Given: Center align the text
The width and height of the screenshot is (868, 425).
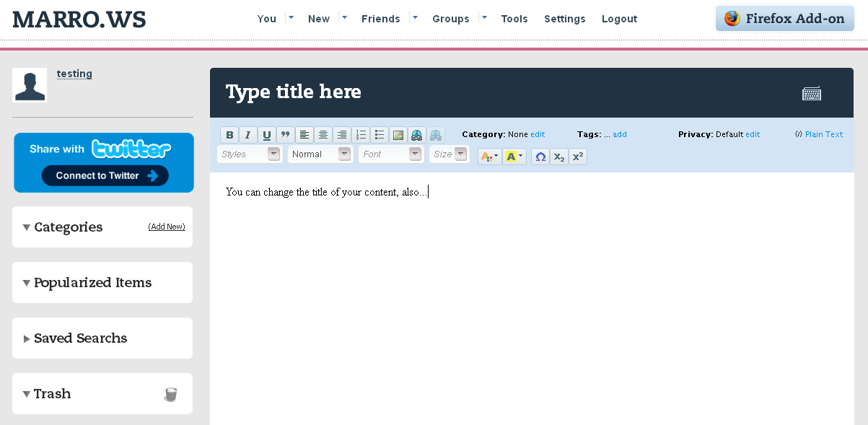Looking at the screenshot, I should pos(323,135).
